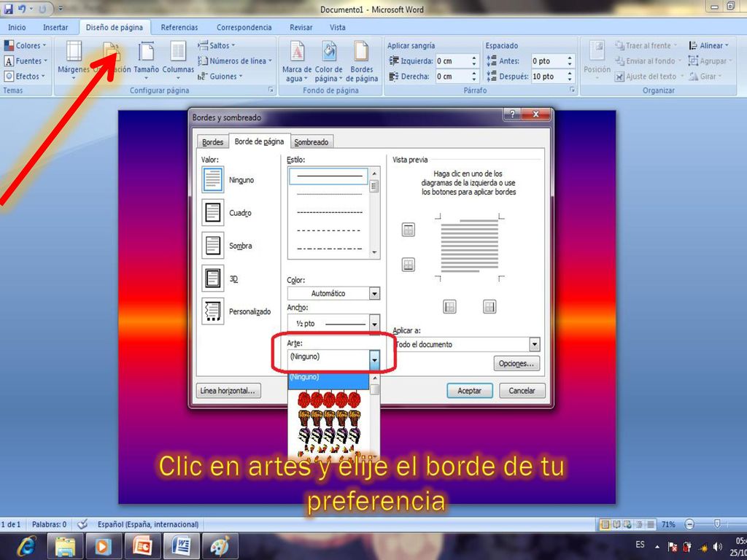Select the Ninguno border setting

[212, 180]
